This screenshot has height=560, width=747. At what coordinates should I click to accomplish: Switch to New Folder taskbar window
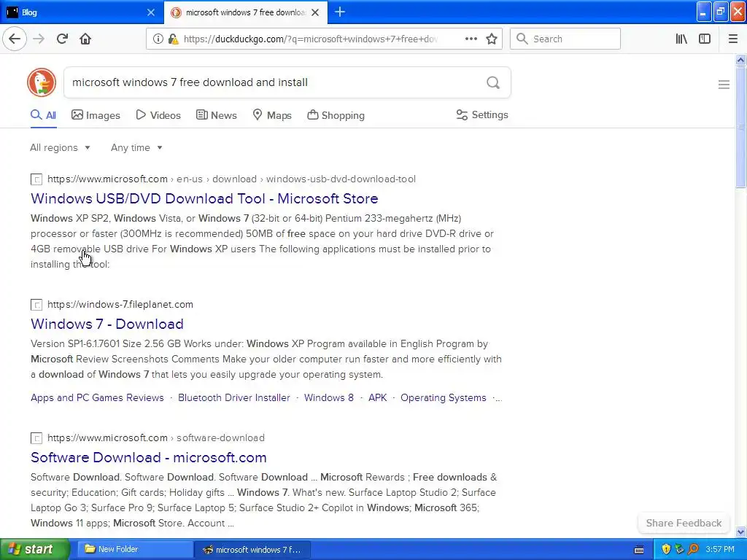135,549
